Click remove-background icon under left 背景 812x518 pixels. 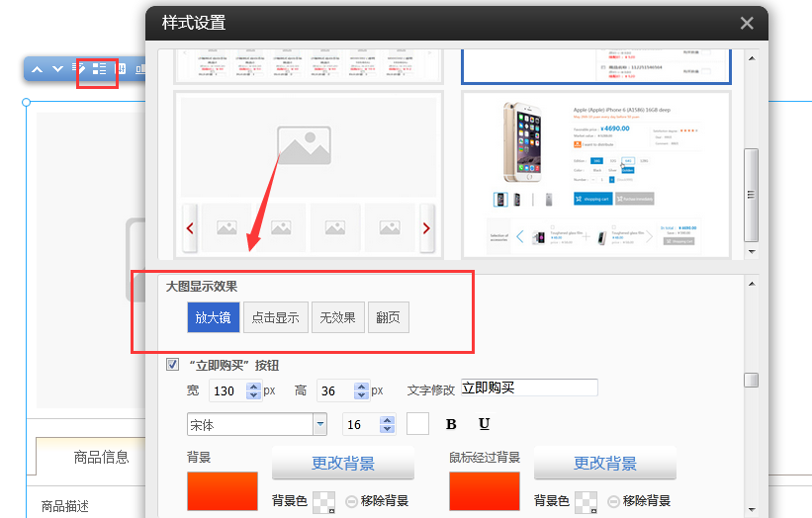(352, 500)
